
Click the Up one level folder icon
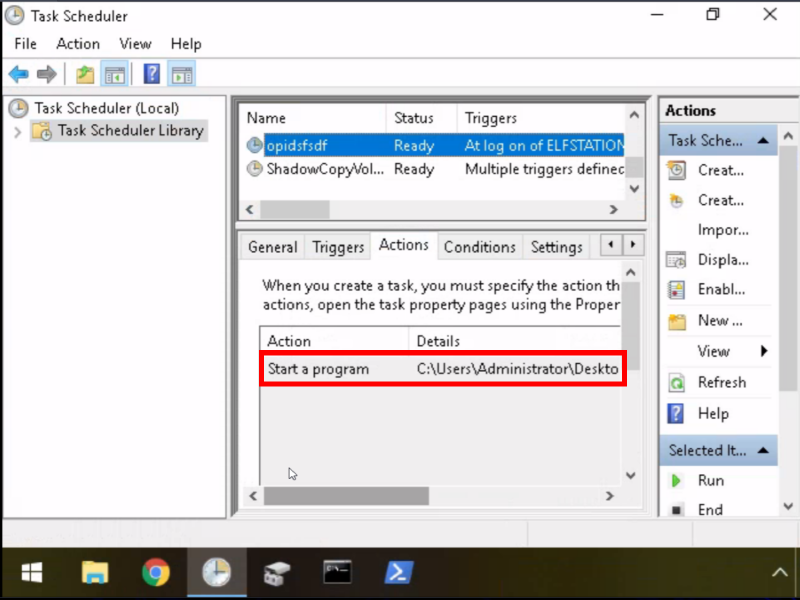[85, 74]
